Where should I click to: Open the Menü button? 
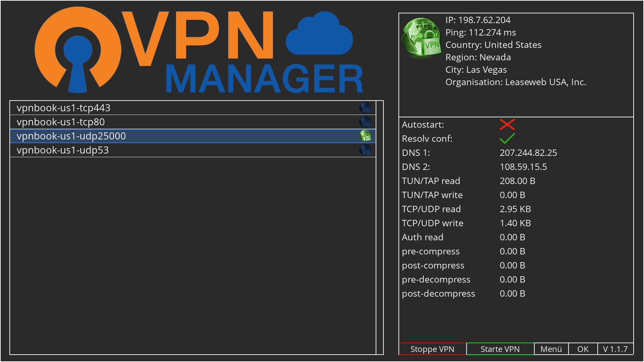551,349
